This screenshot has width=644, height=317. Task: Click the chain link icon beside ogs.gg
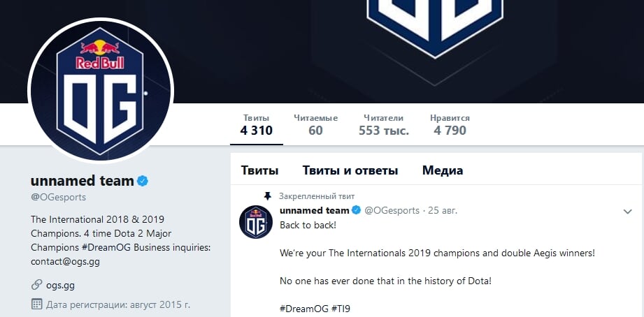(36, 285)
